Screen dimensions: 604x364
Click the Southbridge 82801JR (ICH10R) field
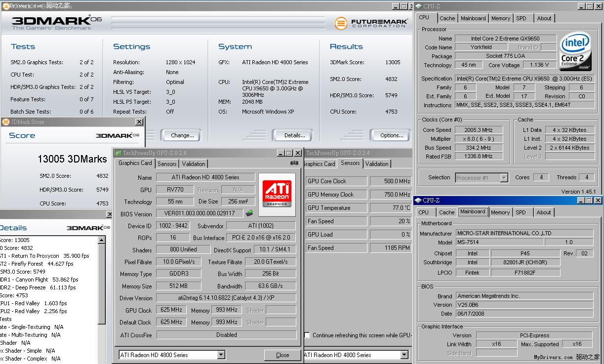[525, 263]
